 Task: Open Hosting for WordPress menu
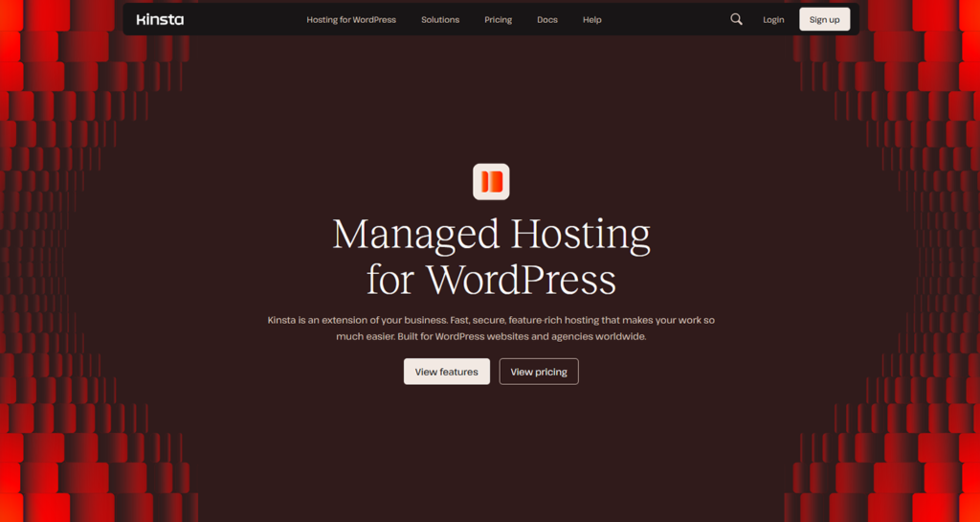coord(351,20)
